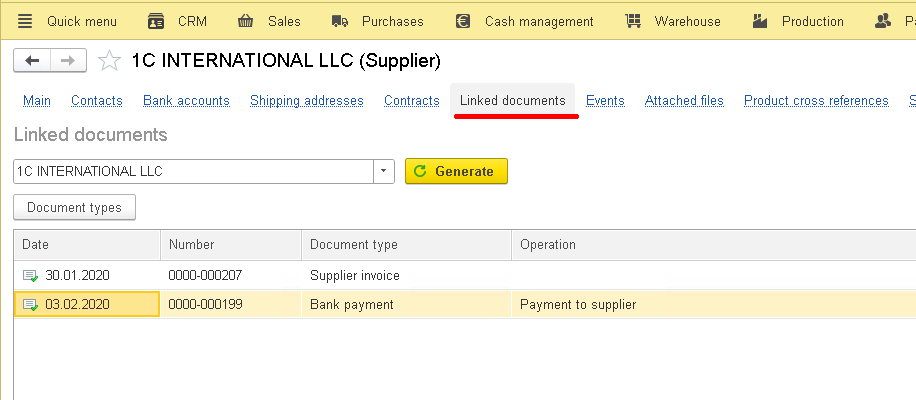This screenshot has width=916, height=400.
Task: Select the Supplier invoice row 0000-000207
Action: (205, 275)
